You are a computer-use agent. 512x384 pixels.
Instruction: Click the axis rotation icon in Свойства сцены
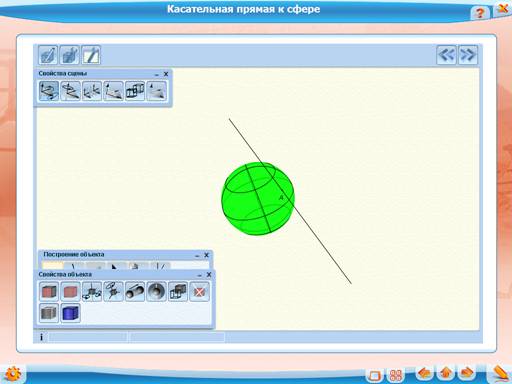tap(70, 91)
